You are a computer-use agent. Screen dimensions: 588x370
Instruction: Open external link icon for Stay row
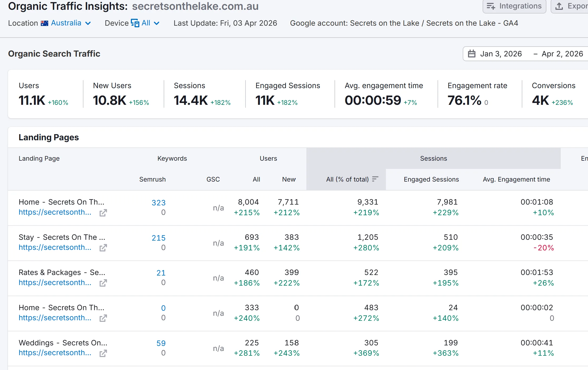click(x=103, y=248)
